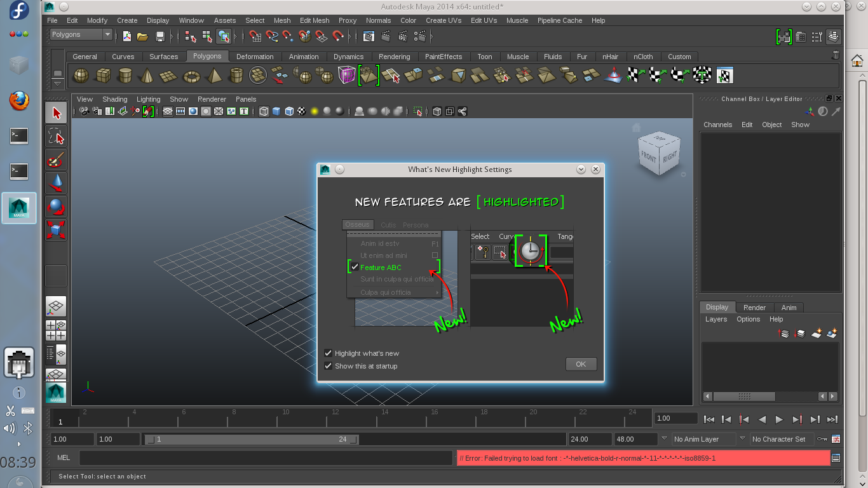Click the playback end time field 24.00
The image size is (868, 488).
click(x=589, y=439)
